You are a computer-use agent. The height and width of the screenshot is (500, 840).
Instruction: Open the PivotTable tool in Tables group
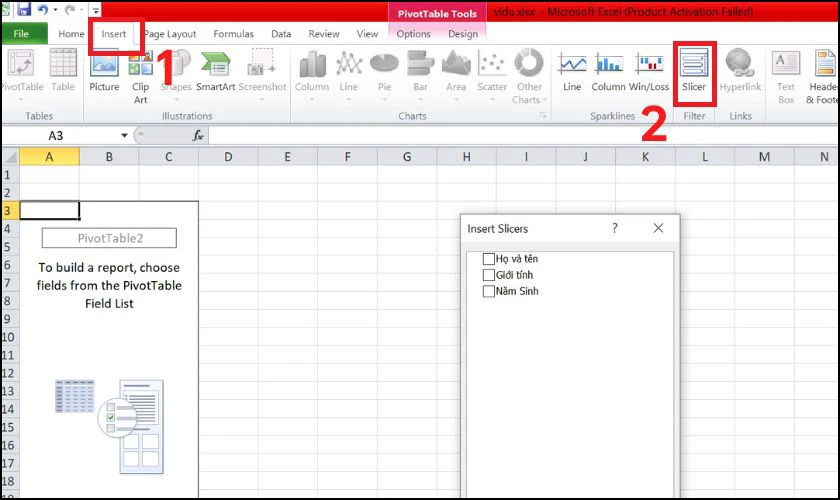(21, 75)
